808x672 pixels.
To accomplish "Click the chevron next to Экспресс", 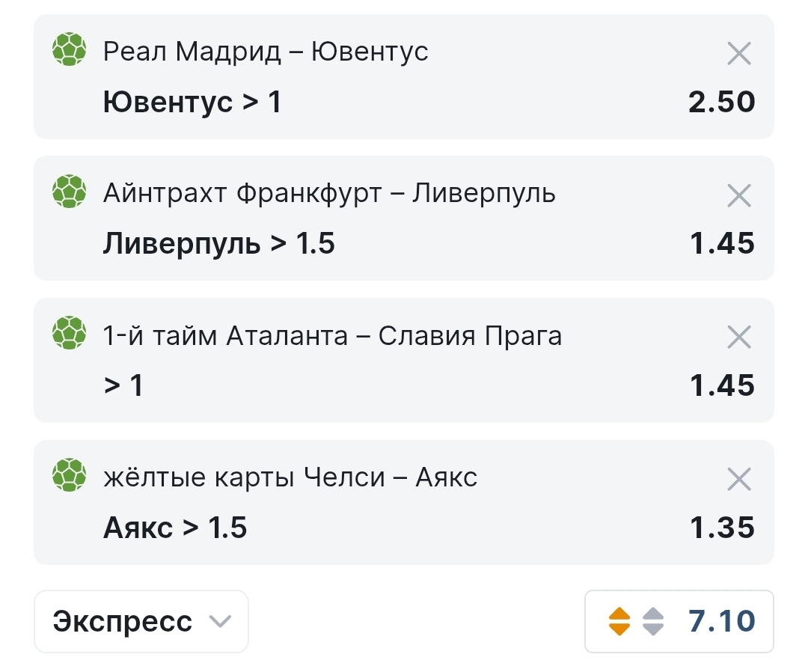I will (x=219, y=621).
